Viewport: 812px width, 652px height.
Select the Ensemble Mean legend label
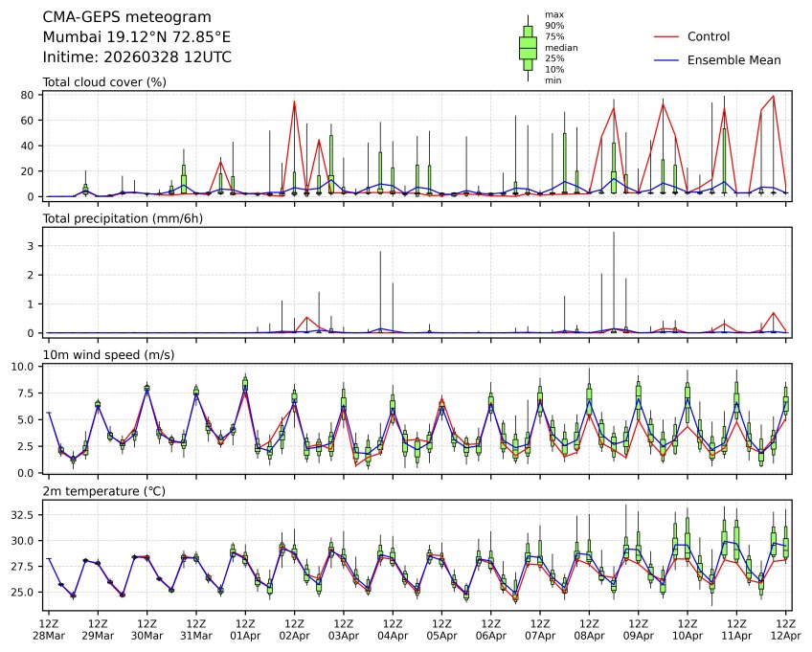pos(734,60)
